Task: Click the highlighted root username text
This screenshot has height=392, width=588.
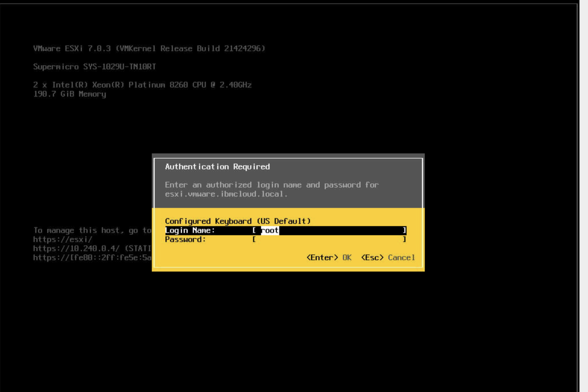Action: tap(270, 230)
